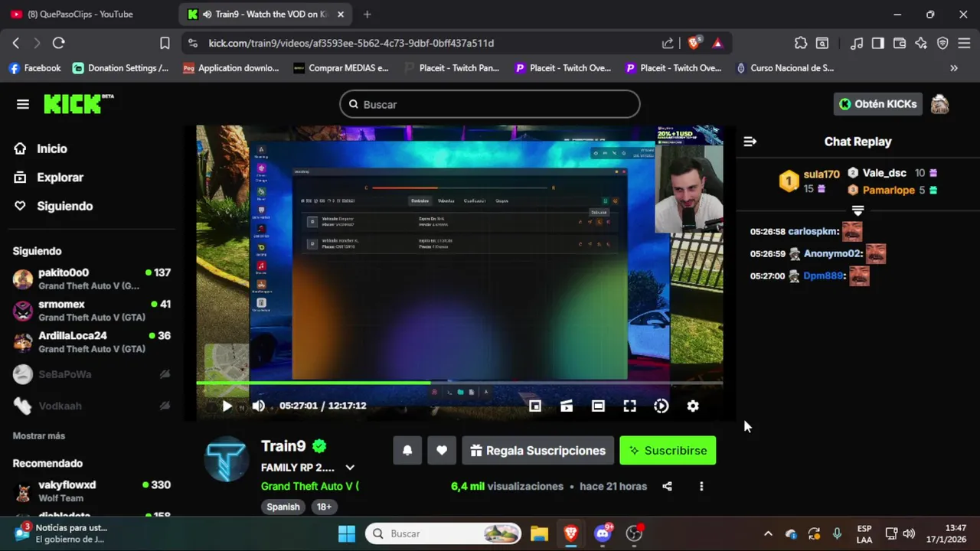Bookmark this page
980x551 pixels.
(165, 43)
